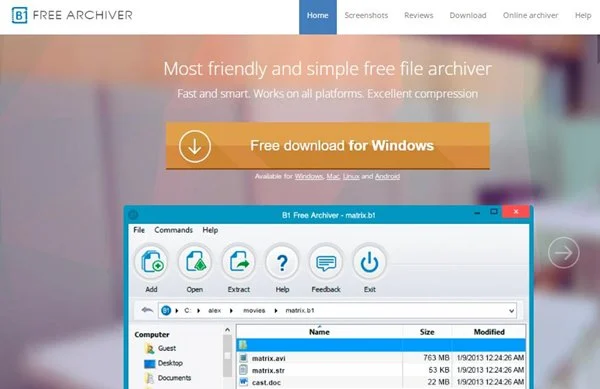The image size is (600, 389).
Task: Sort file list by Name column
Action: (320, 332)
